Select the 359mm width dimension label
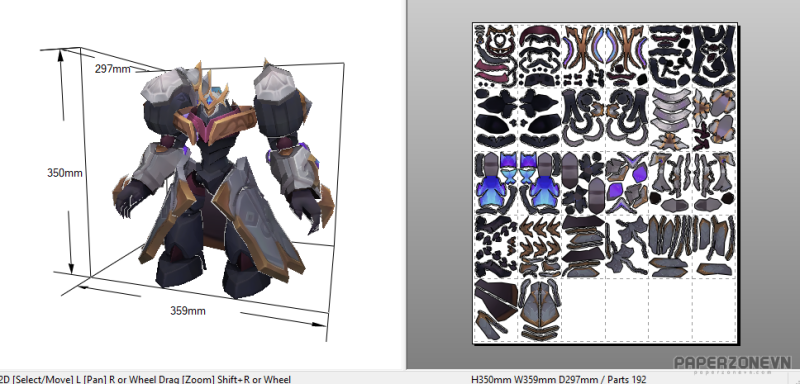800x384 pixels. tap(188, 310)
